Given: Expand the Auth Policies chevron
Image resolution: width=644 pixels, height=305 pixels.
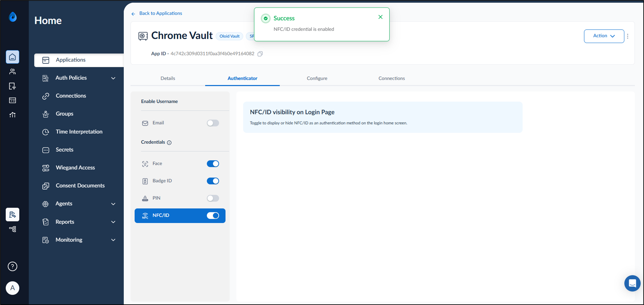Looking at the screenshot, I should click(113, 78).
